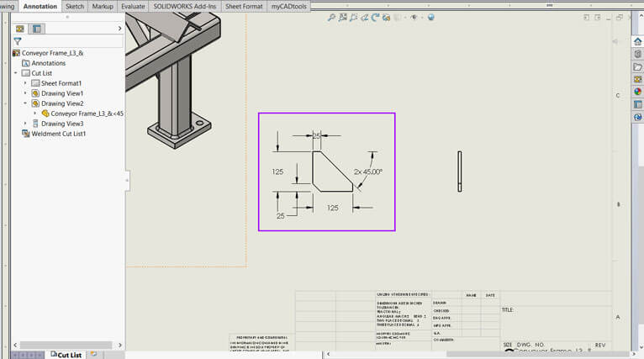Open the Custom Properties task pane tab

[x=637, y=104]
